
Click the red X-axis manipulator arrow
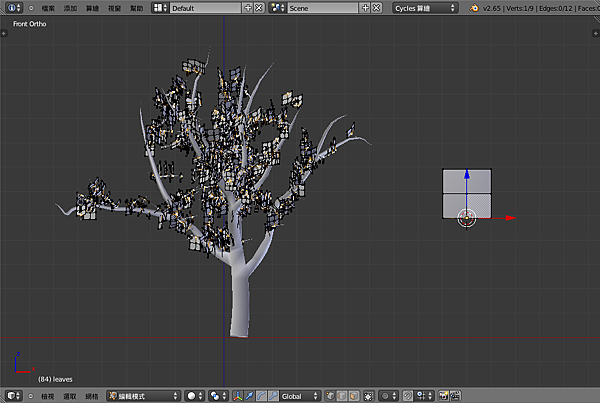(x=510, y=218)
